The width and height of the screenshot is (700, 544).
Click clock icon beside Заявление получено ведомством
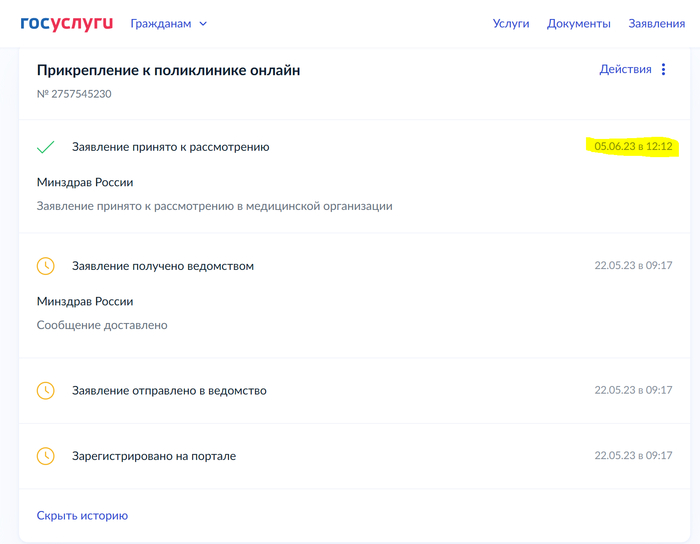(46, 266)
